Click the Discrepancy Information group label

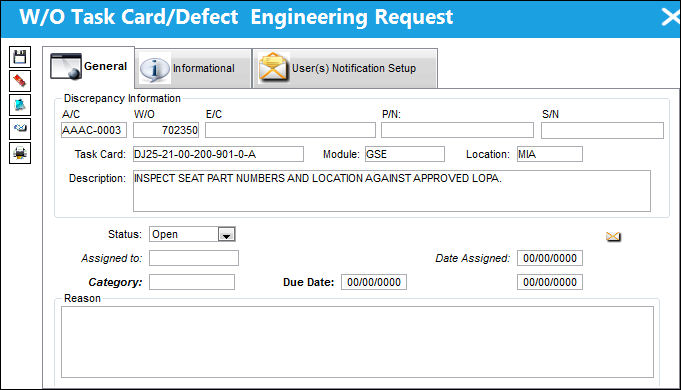pyautogui.click(x=122, y=99)
